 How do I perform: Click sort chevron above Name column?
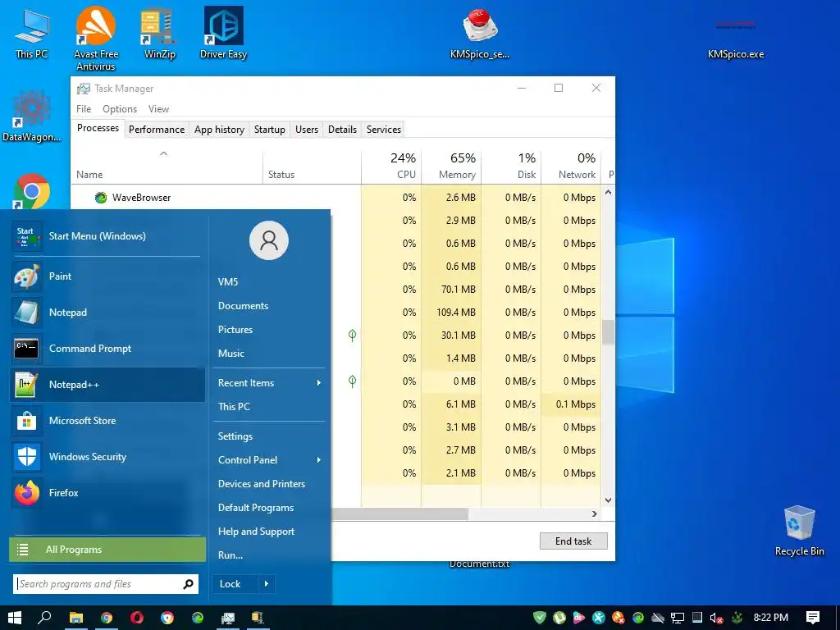click(x=163, y=154)
